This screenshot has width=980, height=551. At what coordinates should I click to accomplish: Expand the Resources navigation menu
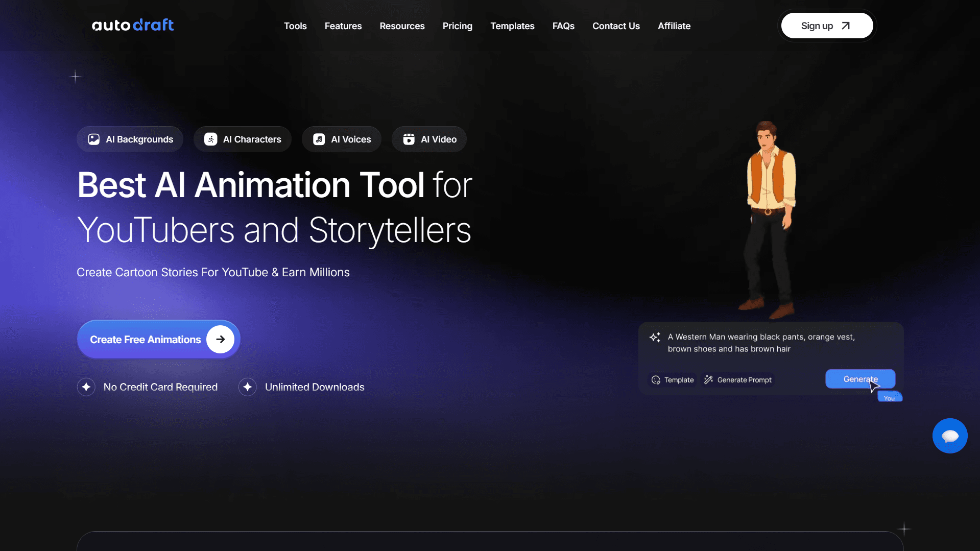point(402,26)
